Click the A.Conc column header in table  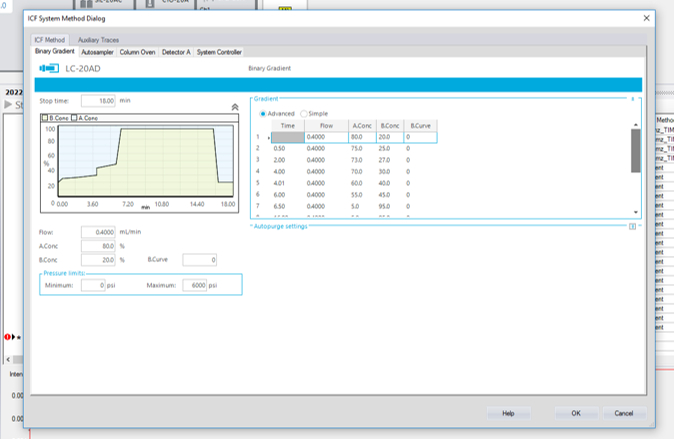[x=362, y=126]
